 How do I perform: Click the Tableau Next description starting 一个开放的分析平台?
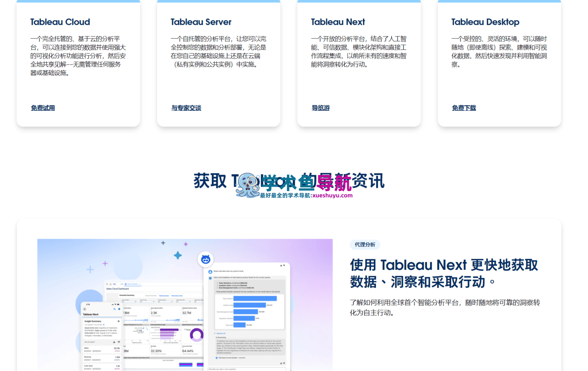click(359, 52)
